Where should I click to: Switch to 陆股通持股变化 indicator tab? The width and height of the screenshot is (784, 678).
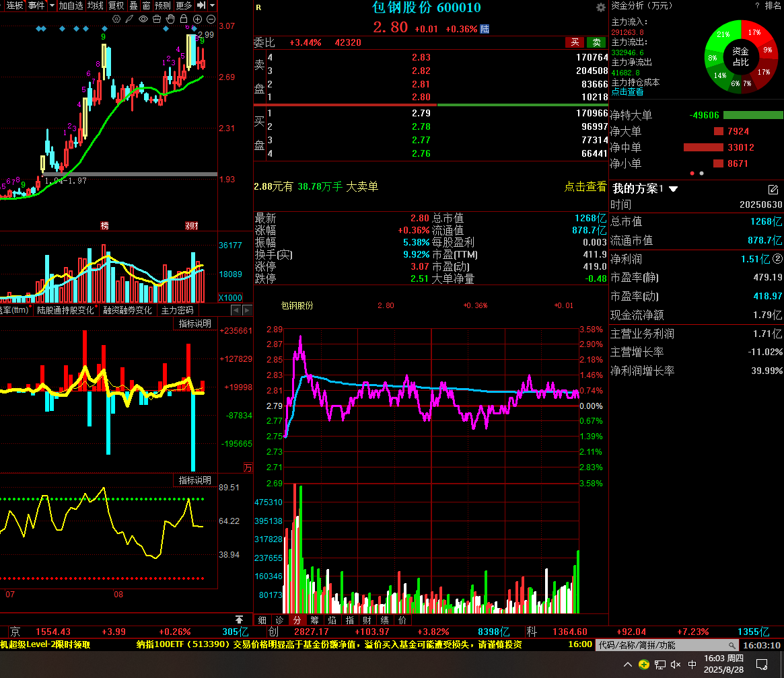(x=65, y=310)
